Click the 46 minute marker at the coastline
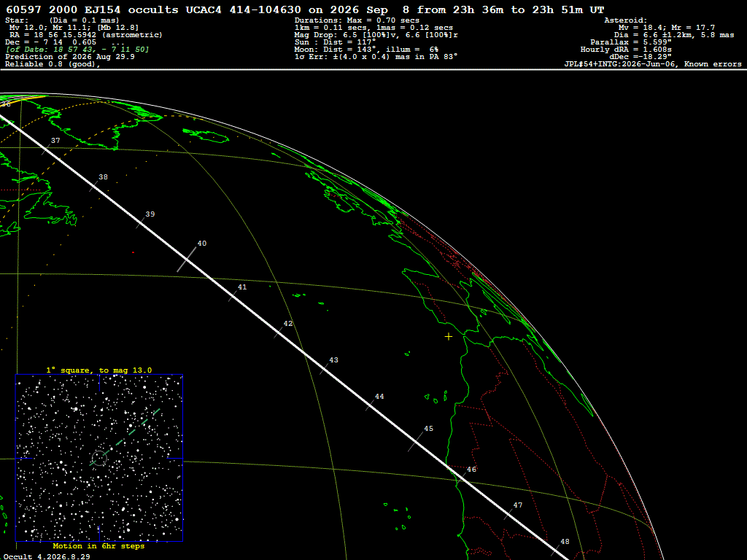The width and height of the screenshot is (747, 560). 471,469
